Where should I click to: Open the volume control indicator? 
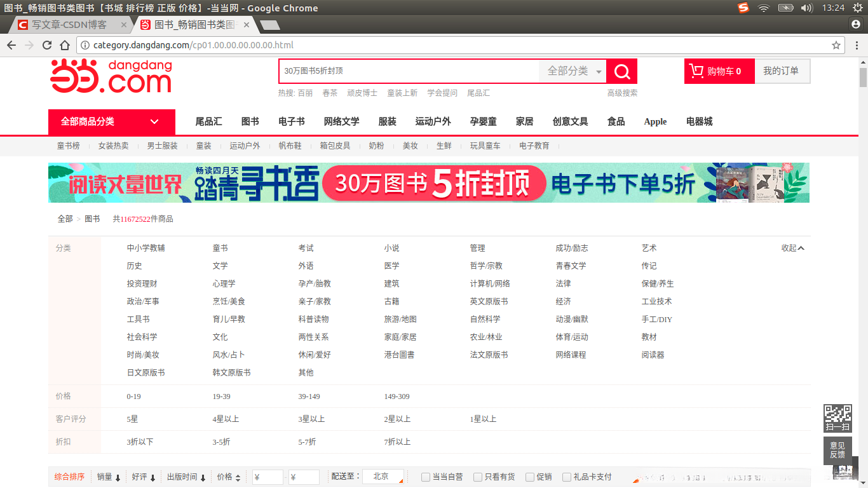[x=807, y=8]
